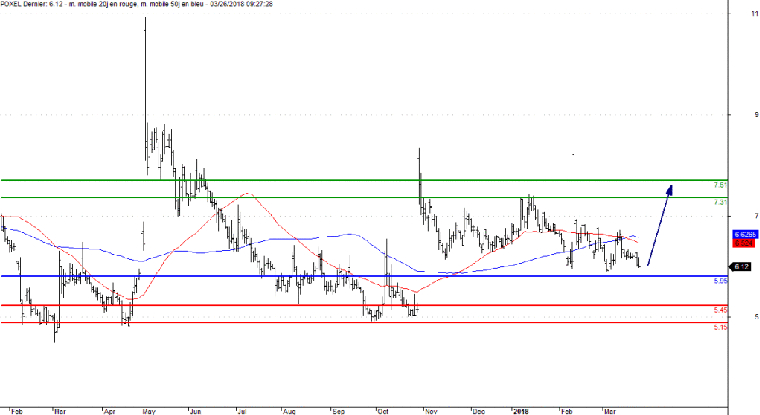Image resolution: width=760 pixels, height=415 pixels.
Task: Click the green 7.31 resistance label
Action: (721, 202)
